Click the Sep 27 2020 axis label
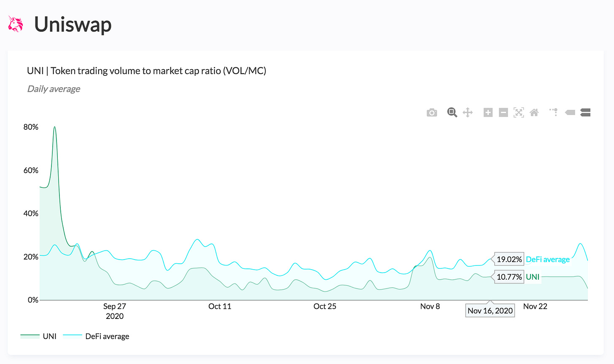The width and height of the screenshot is (614, 364). pyautogui.click(x=115, y=311)
